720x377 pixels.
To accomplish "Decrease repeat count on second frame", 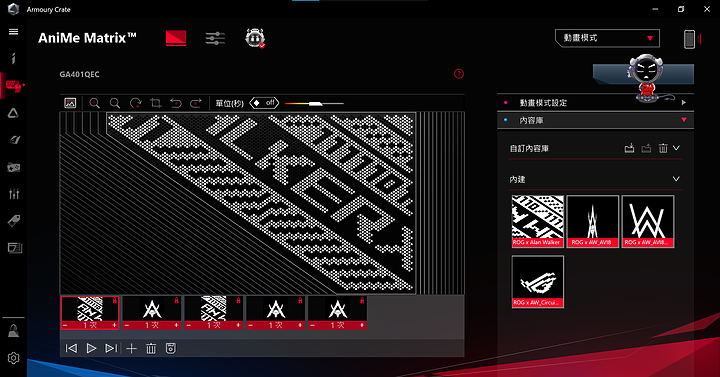I will 127,325.
